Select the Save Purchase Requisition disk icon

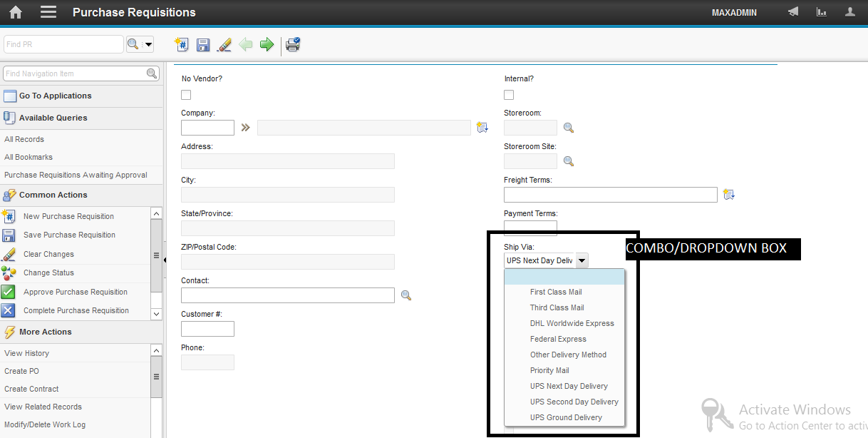tap(203, 44)
